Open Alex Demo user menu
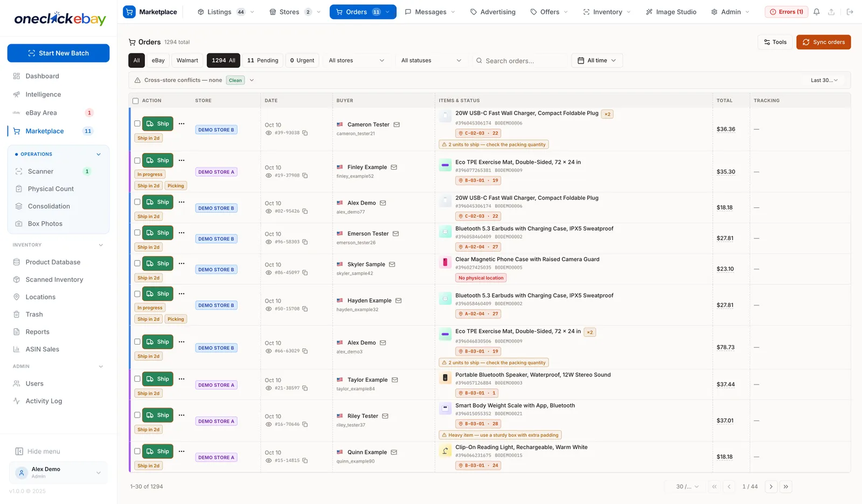Image resolution: width=862 pixels, height=504 pixels. 58,473
